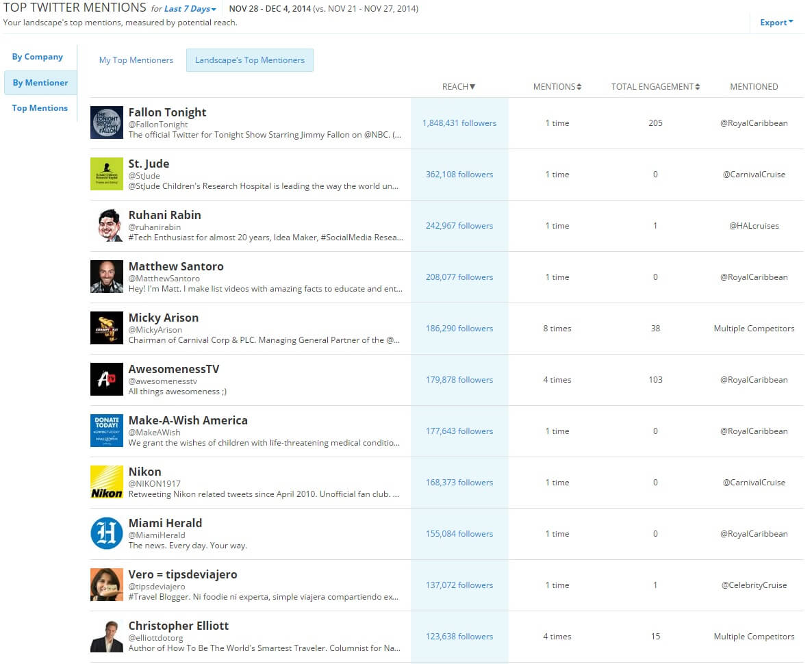The image size is (812, 664).
Task: Open the Nikon yellow logo avatar
Action: click(107, 482)
